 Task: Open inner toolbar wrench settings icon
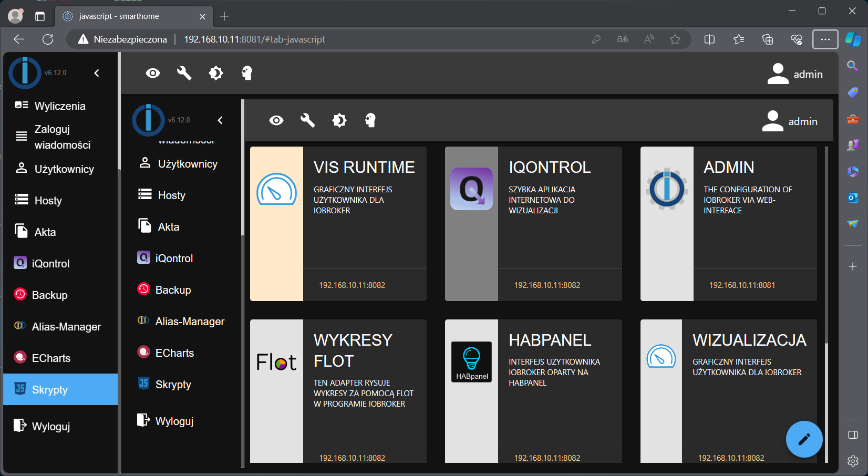[x=307, y=120]
